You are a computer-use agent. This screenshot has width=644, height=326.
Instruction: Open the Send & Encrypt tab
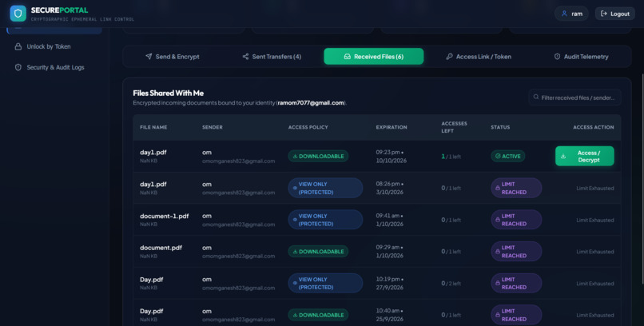point(173,56)
